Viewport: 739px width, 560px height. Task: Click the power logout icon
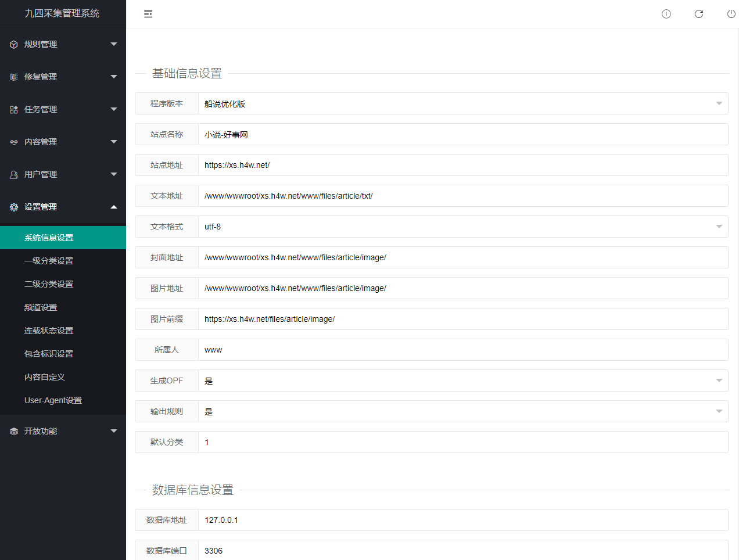click(731, 14)
